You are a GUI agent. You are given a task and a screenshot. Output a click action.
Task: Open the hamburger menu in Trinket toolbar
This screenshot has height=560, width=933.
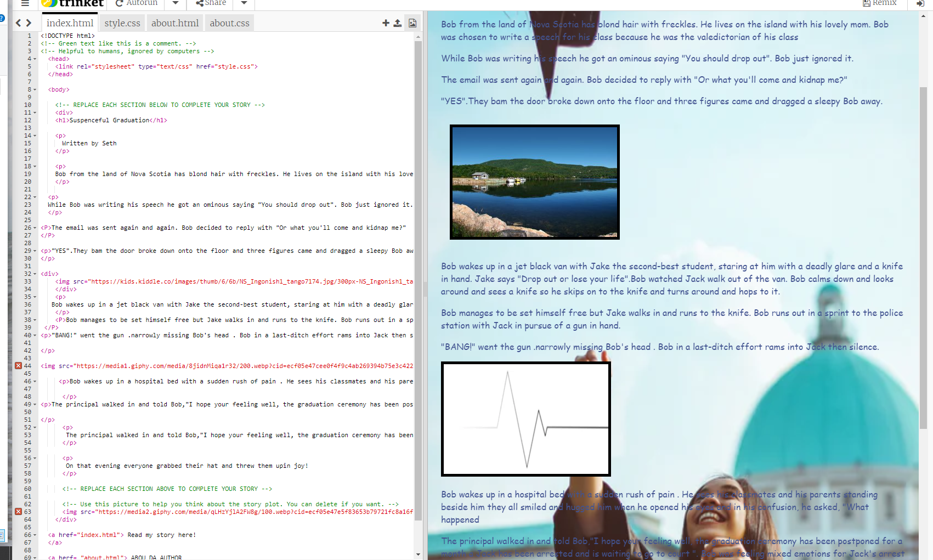tap(25, 3)
